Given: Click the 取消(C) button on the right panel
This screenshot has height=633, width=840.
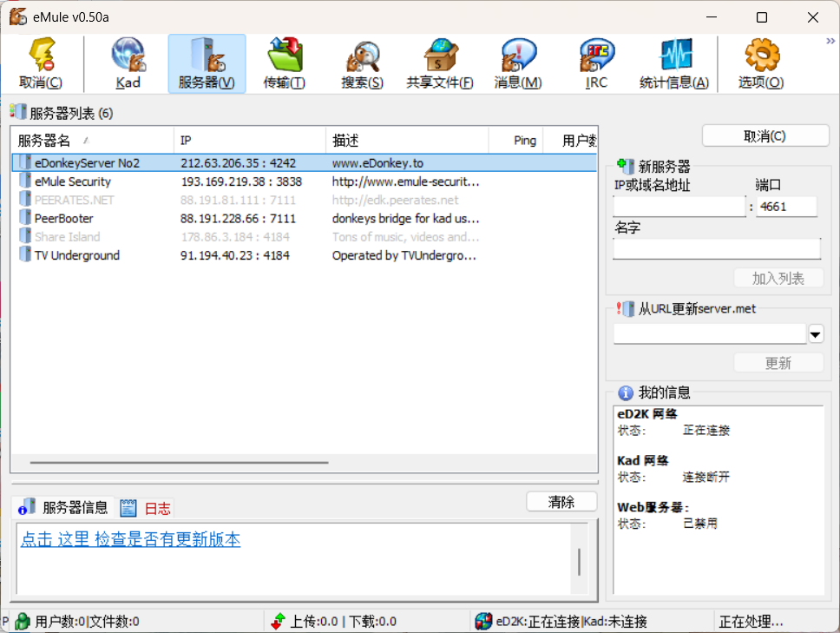Looking at the screenshot, I should [765, 136].
